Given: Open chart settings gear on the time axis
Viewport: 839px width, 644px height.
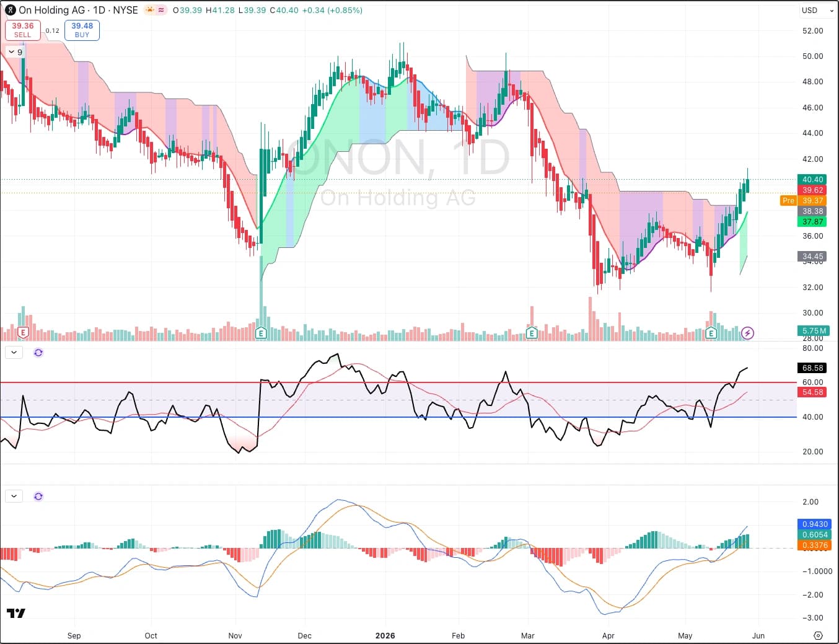Looking at the screenshot, I should point(818,635).
